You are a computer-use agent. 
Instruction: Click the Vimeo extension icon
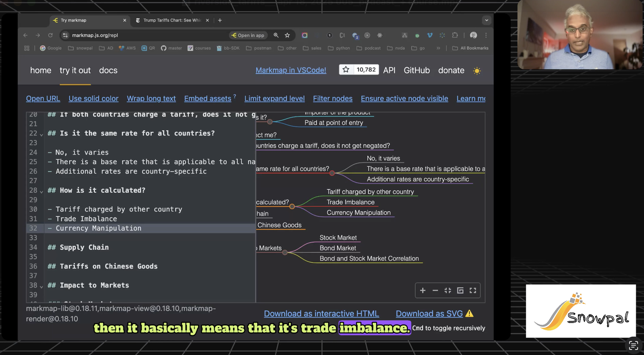[x=430, y=35]
